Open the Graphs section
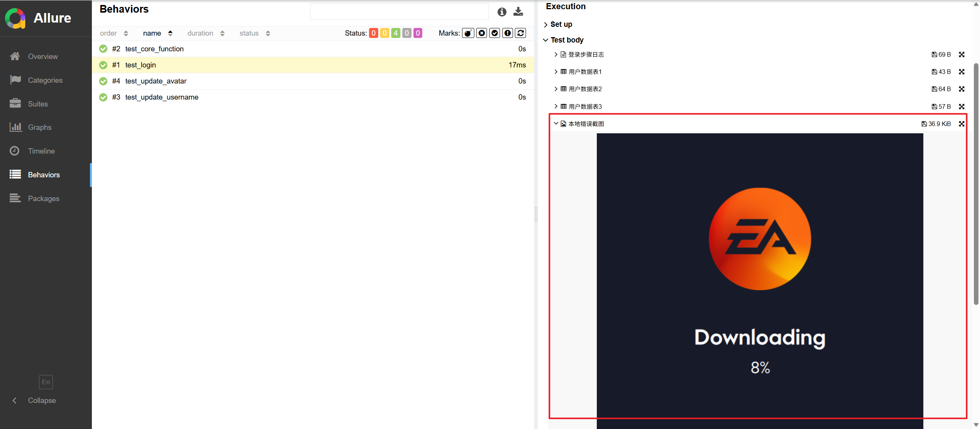 (x=40, y=127)
